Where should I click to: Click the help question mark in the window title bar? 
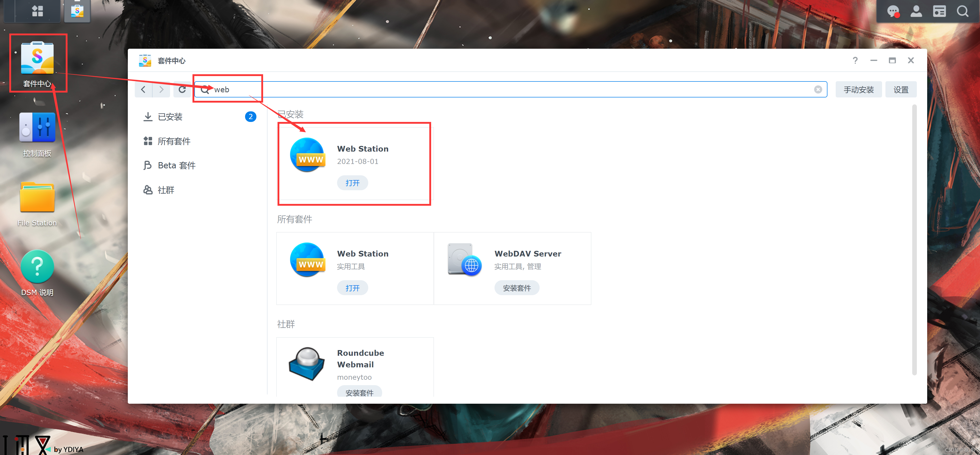(855, 61)
